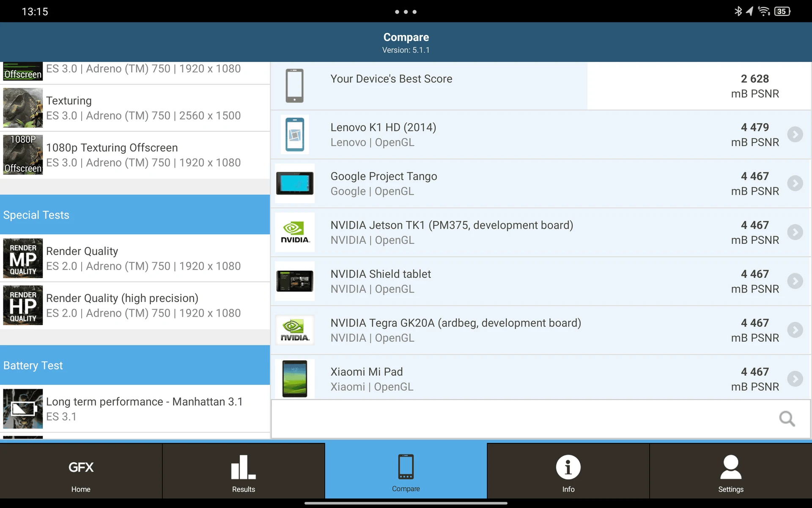Viewport: 812px width, 508px height.
Task: Click the Bluetooth status icon
Action: (x=738, y=11)
